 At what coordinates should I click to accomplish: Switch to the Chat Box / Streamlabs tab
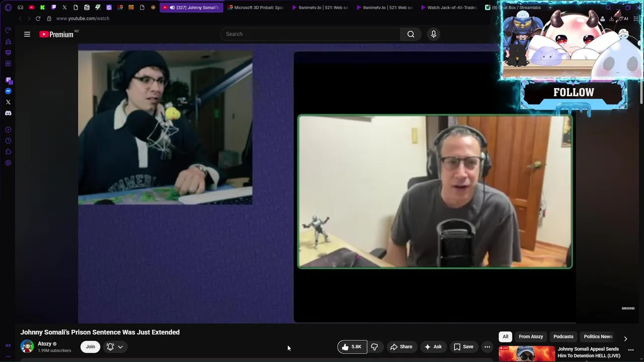[513, 8]
